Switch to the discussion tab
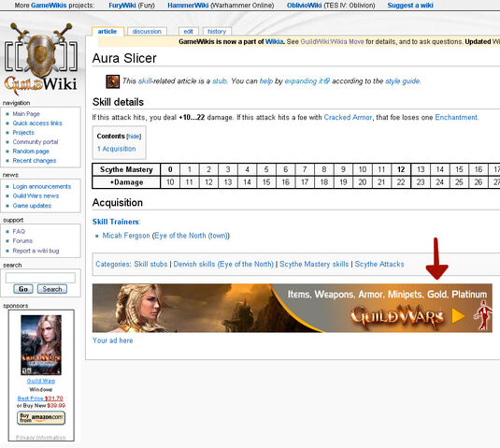500x448 pixels. click(147, 32)
